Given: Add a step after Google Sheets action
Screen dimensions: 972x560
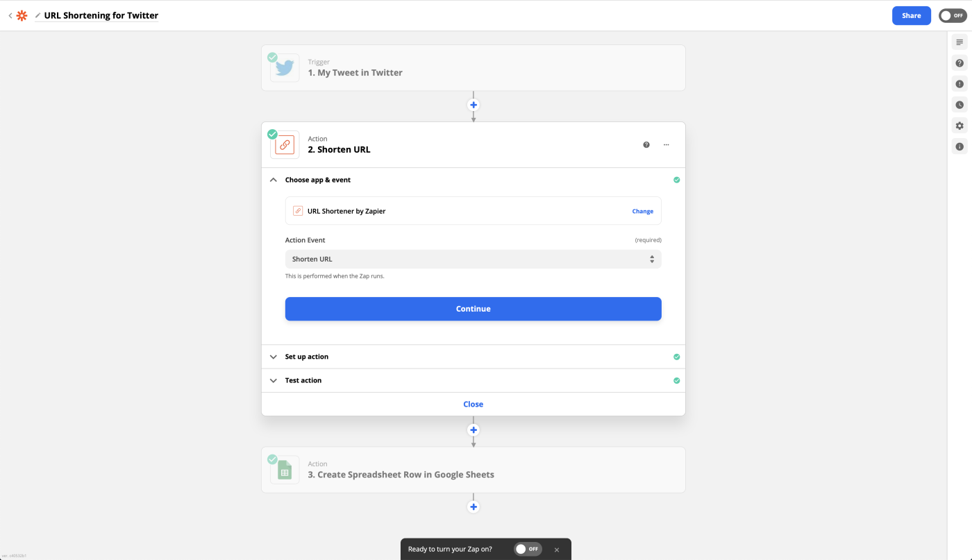Looking at the screenshot, I should tap(474, 507).
